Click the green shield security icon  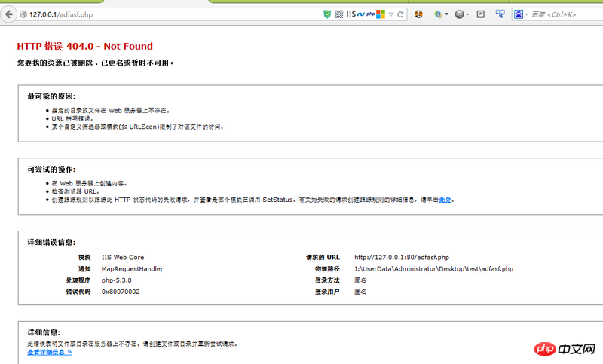327,14
